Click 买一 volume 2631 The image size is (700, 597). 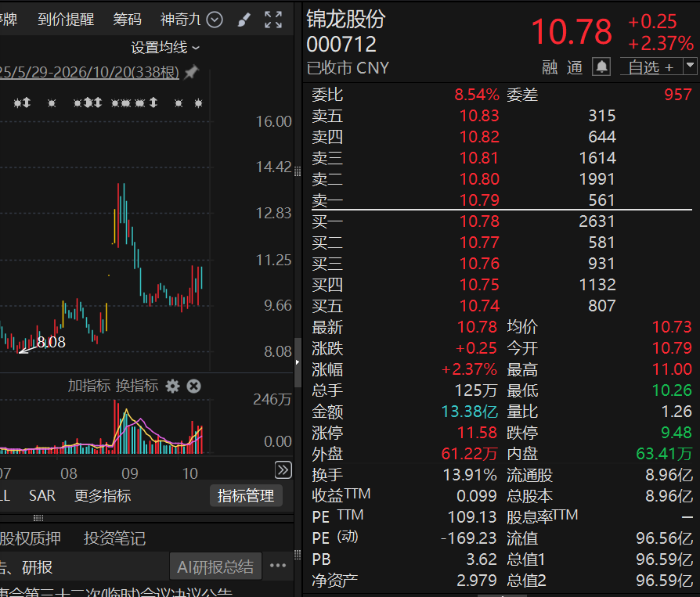pyautogui.click(x=597, y=221)
